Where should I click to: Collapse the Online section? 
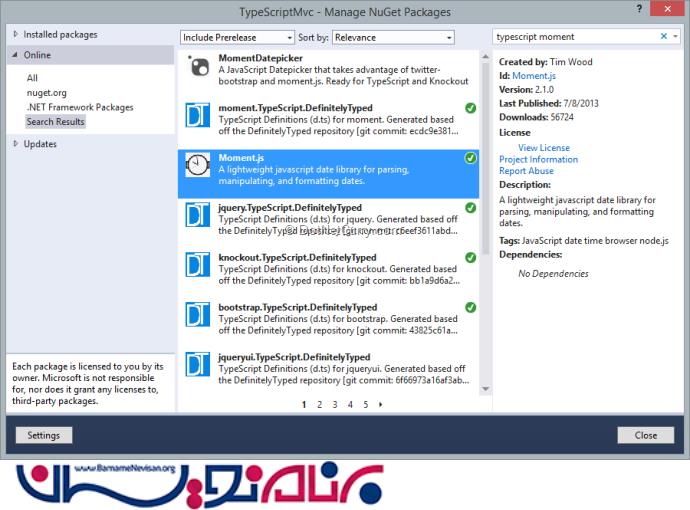click(15, 55)
